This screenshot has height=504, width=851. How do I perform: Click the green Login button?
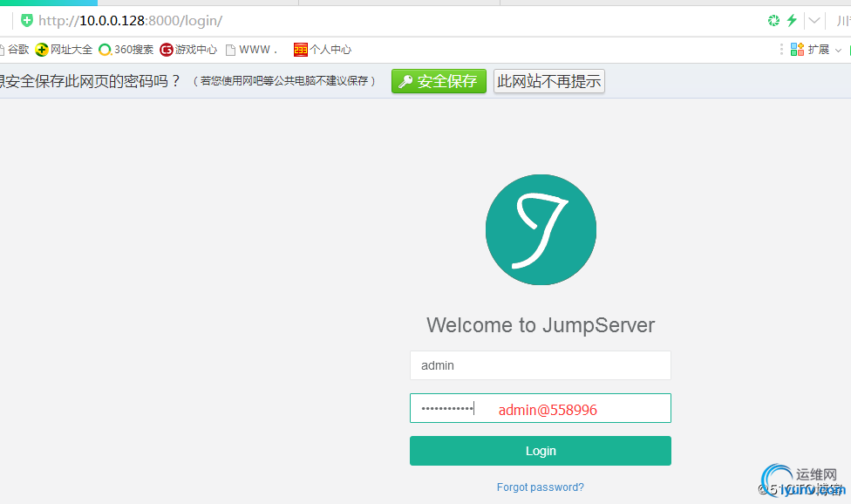[541, 451]
